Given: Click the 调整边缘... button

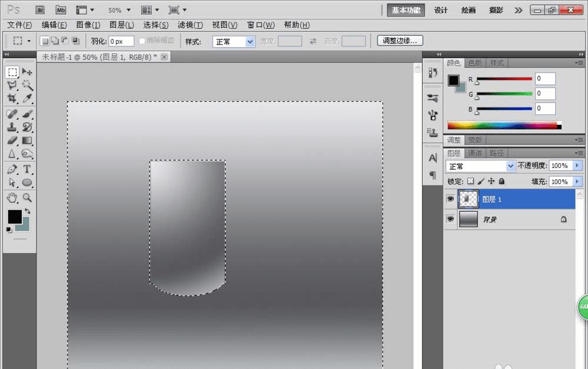Looking at the screenshot, I should 400,41.
